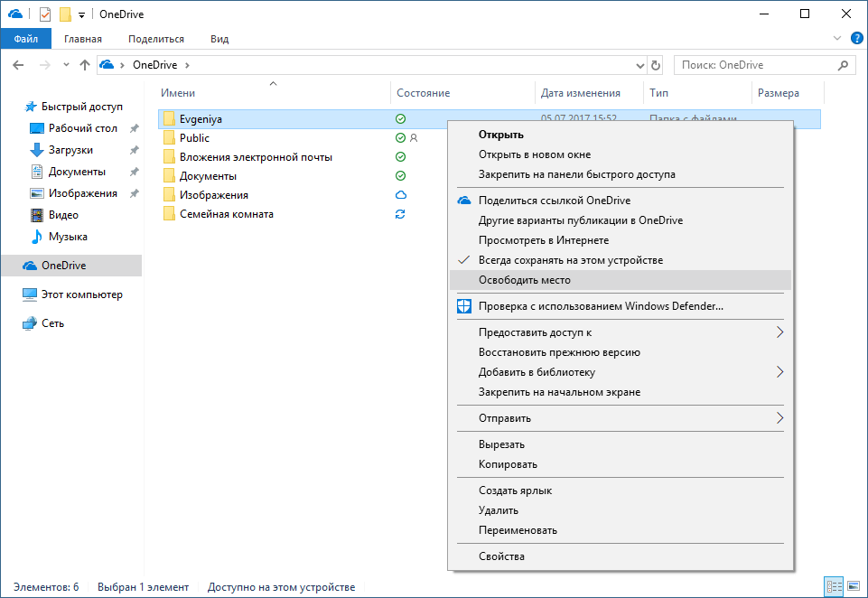Expand the 'Предоставить доступ к' submenu
This screenshot has height=598, width=868.
point(779,332)
